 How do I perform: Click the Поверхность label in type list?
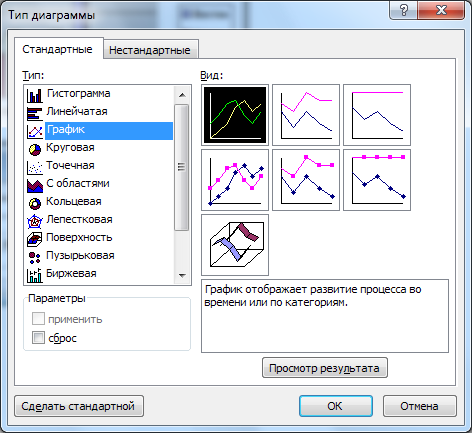79,237
